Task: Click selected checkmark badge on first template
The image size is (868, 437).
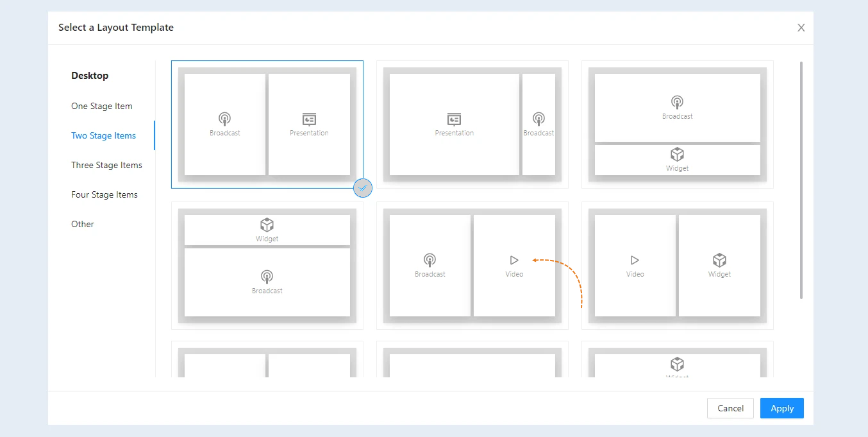Action: coord(363,188)
